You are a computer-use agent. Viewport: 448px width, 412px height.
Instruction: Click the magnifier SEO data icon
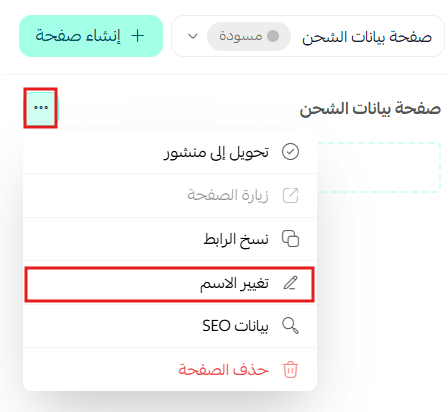290,325
